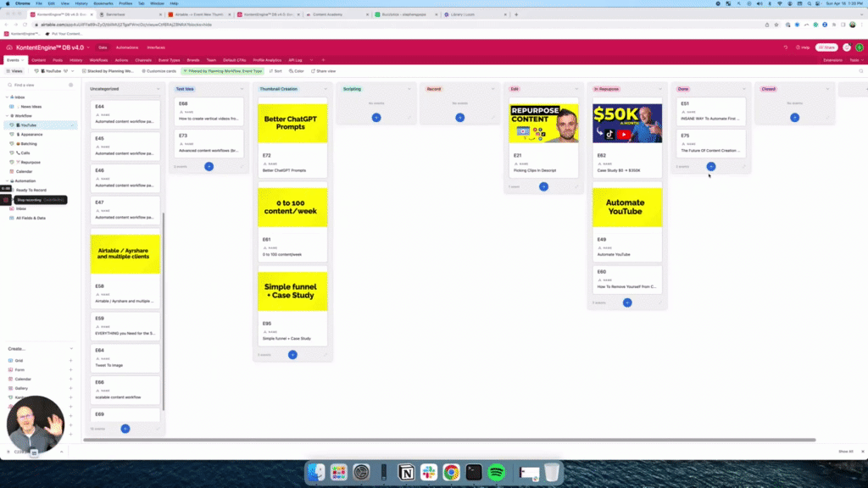Open the Done column options menu
Image resolution: width=868 pixels, height=488 pixels.
(x=743, y=88)
